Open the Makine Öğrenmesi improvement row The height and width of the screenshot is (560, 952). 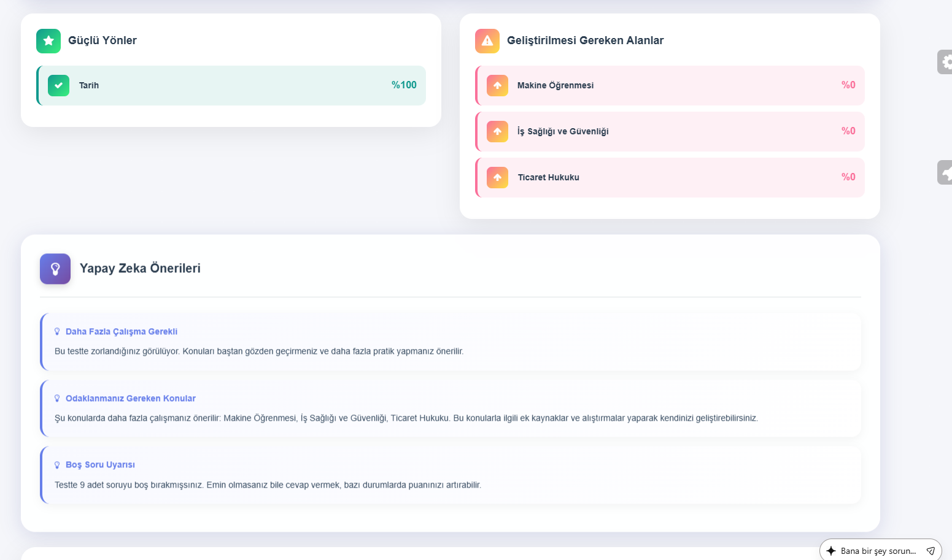670,85
